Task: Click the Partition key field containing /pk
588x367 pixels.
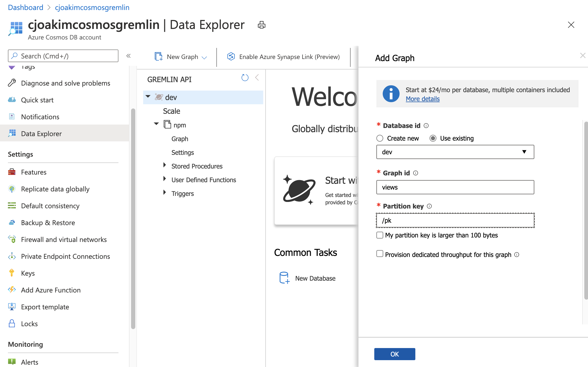Action: coord(455,220)
